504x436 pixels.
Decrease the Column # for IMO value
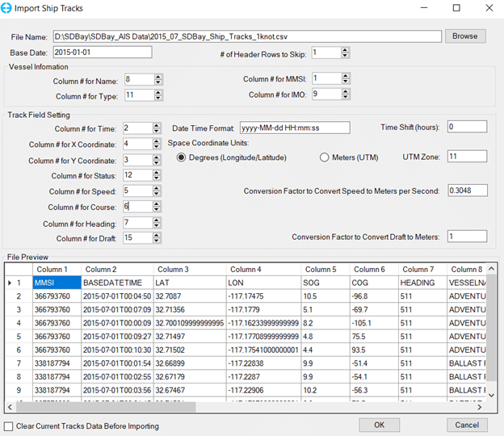click(x=346, y=98)
